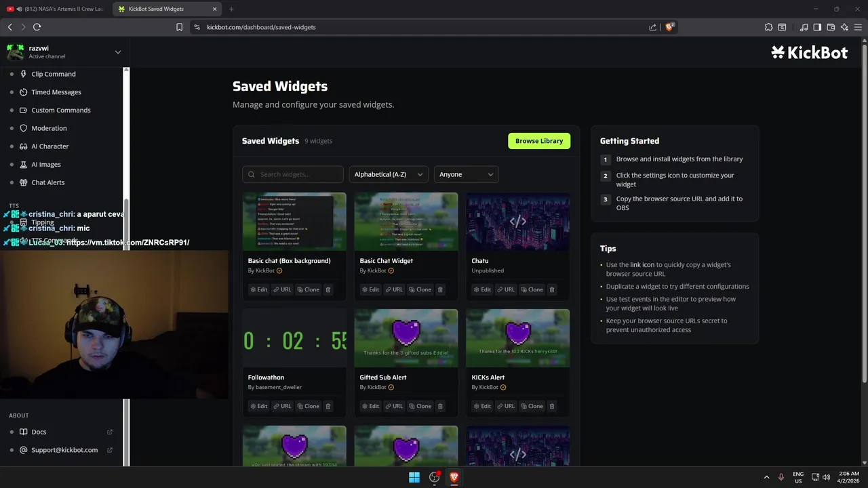Image resolution: width=868 pixels, height=488 pixels.
Task: Go to Custom Commands in sidebar
Action: click(60, 110)
